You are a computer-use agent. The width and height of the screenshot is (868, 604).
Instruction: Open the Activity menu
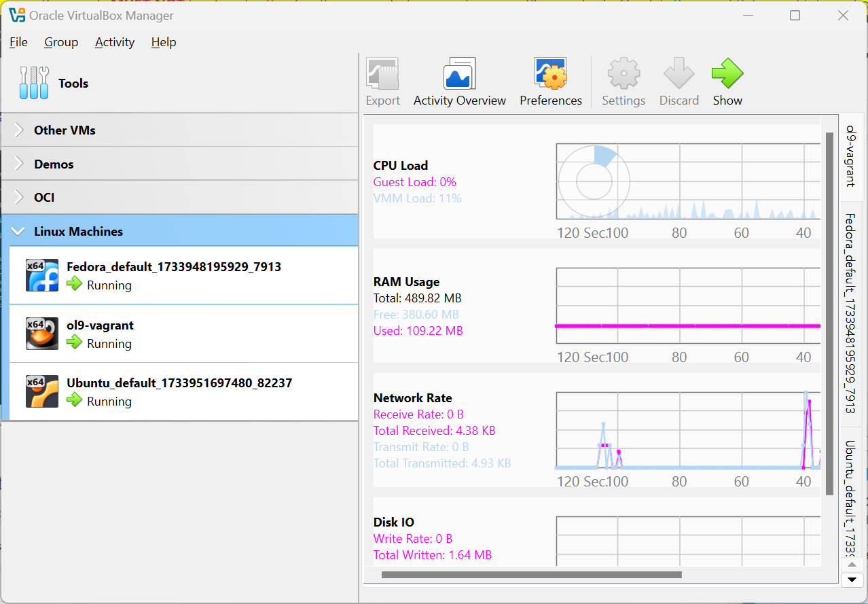[x=114, y=42]
